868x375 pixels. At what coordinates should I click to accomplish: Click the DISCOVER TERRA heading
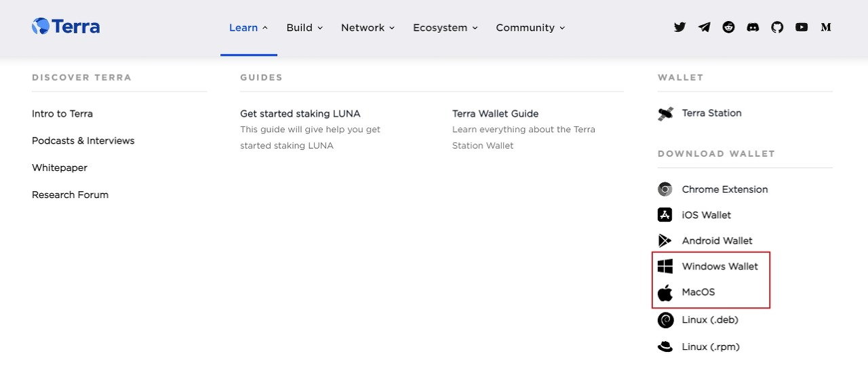(81, 77)
